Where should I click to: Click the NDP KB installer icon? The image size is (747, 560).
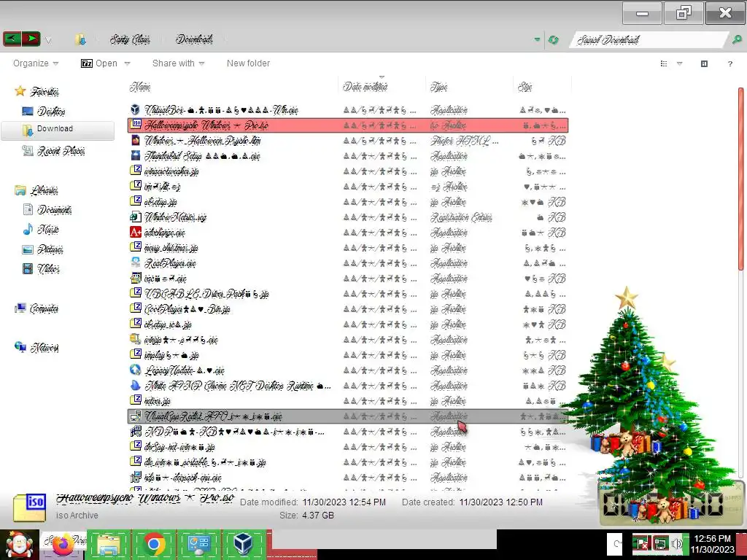coord(135,432)
